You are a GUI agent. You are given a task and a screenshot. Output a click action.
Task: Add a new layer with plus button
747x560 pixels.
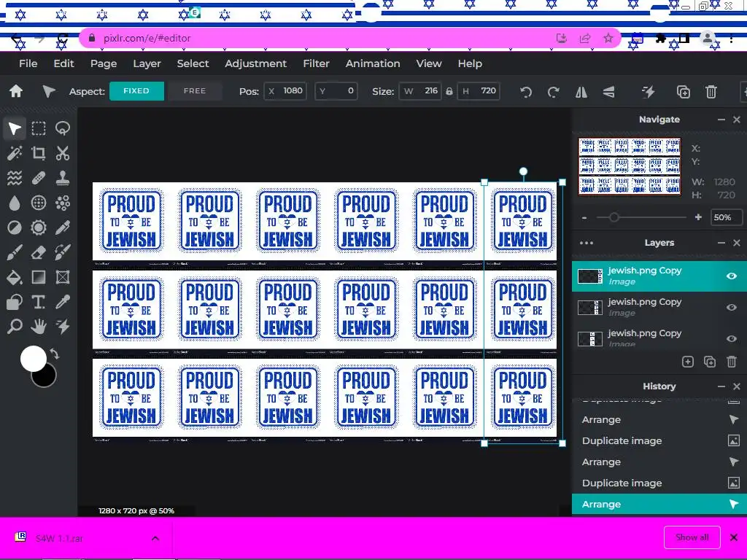687,362
